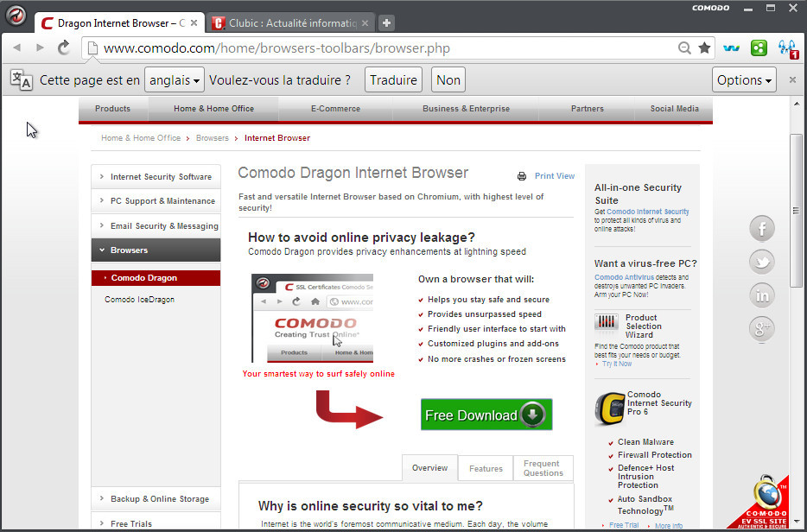Image resolution: width=807 pixels, height=532 pixels.
Task: Close the translation bar with the X
Action: (x=792, y=79)
